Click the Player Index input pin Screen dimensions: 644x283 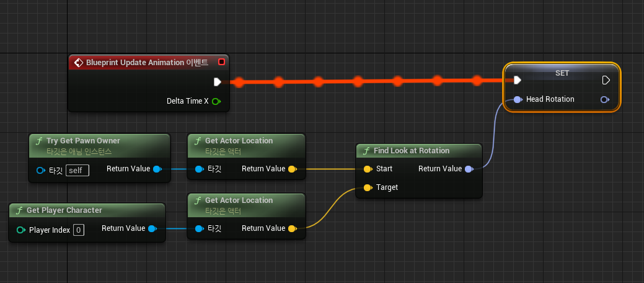pos(21,230)
